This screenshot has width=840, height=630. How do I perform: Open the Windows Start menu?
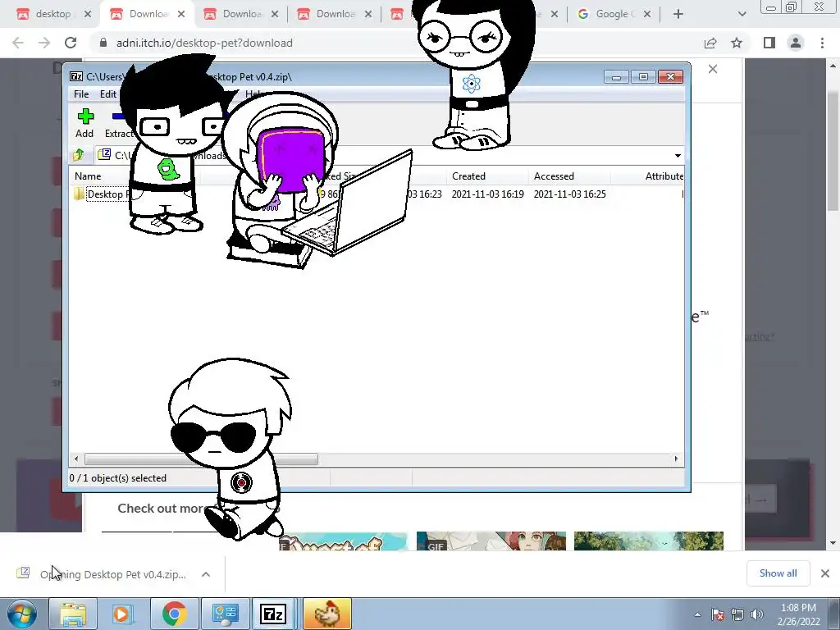(21, 614)
